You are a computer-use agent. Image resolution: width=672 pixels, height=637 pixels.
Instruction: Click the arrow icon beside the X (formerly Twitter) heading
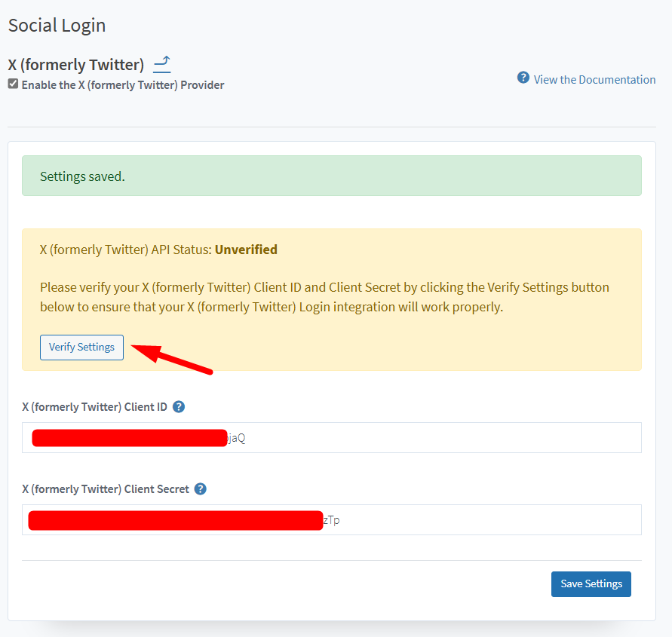(162, 64)
